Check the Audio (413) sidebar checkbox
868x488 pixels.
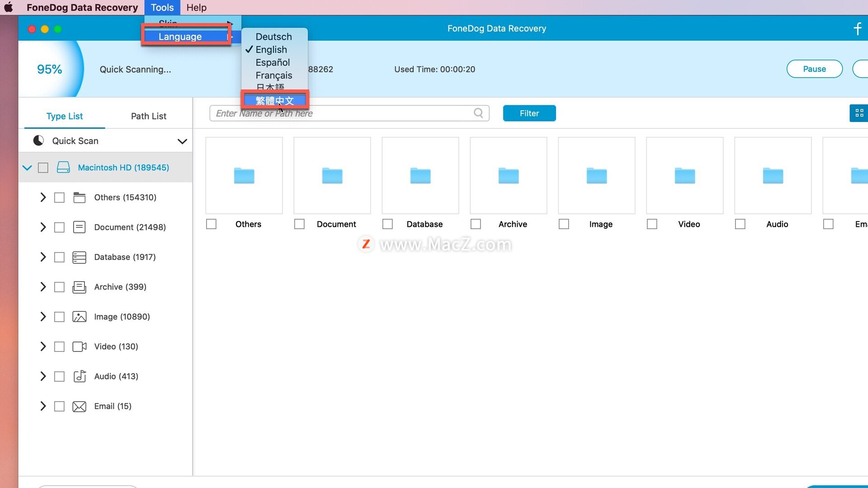59,376
